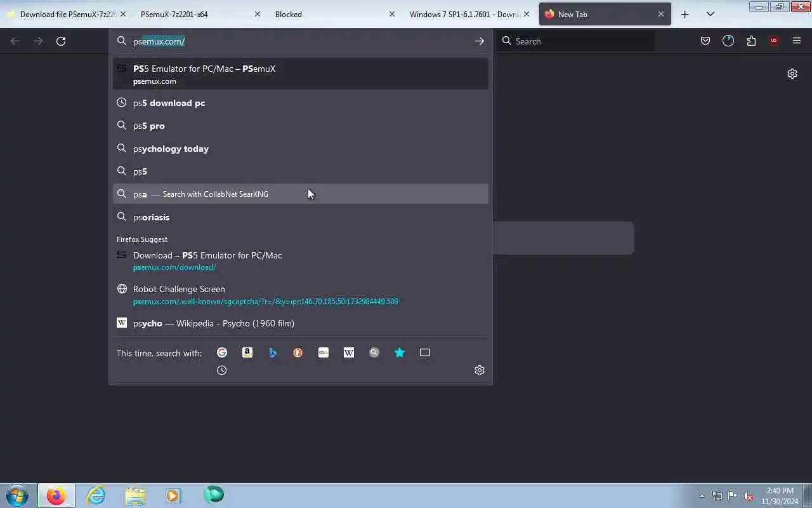Open the Windows Start menu

coord(17,495)
